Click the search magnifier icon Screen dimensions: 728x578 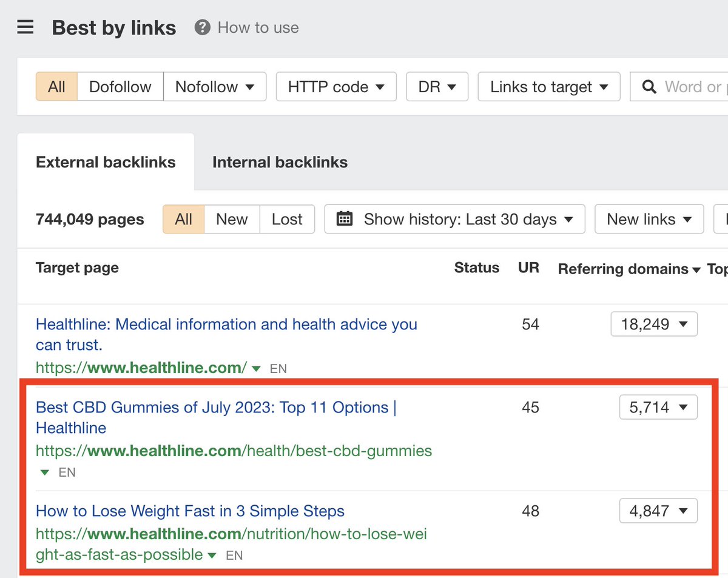(x=649, y=87)
